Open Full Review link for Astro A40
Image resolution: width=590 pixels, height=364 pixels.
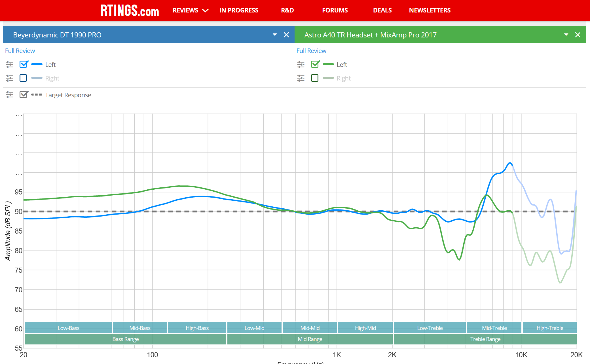pyautogui.click(x=311, y=51)
